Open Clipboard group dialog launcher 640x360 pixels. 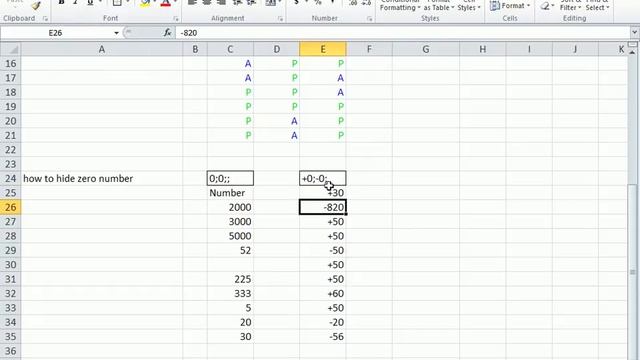[x=45, y=19]
